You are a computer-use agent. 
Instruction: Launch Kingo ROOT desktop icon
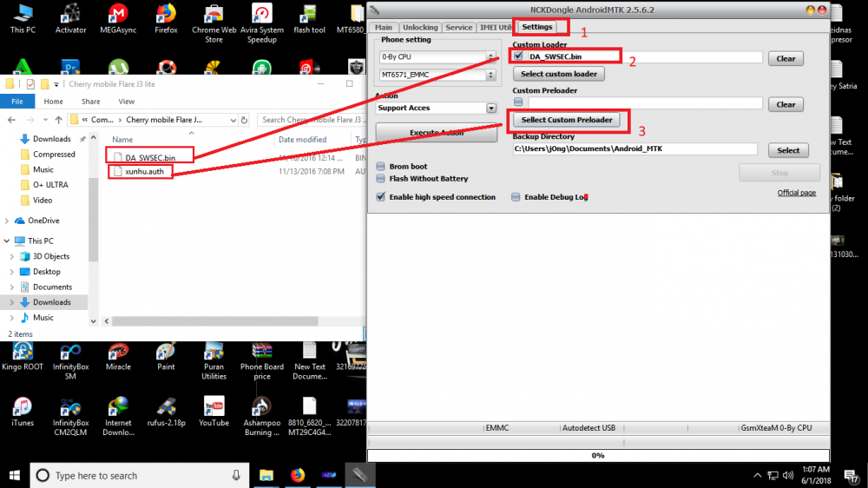coord(23,356)
